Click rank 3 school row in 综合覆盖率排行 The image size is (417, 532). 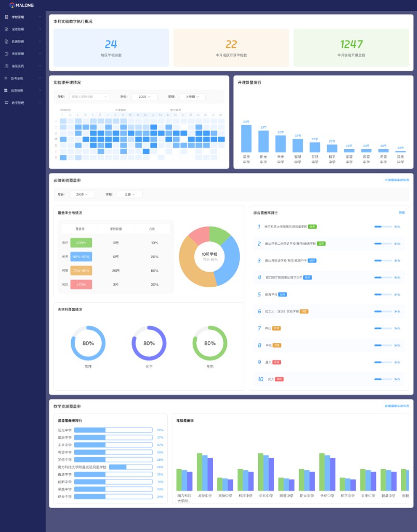(329, 261)
